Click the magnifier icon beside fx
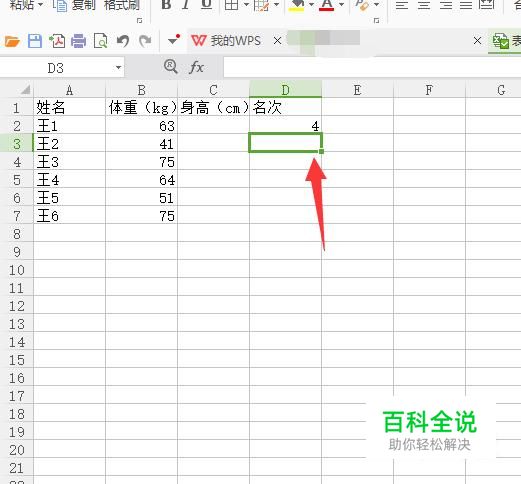 [171, 67]
